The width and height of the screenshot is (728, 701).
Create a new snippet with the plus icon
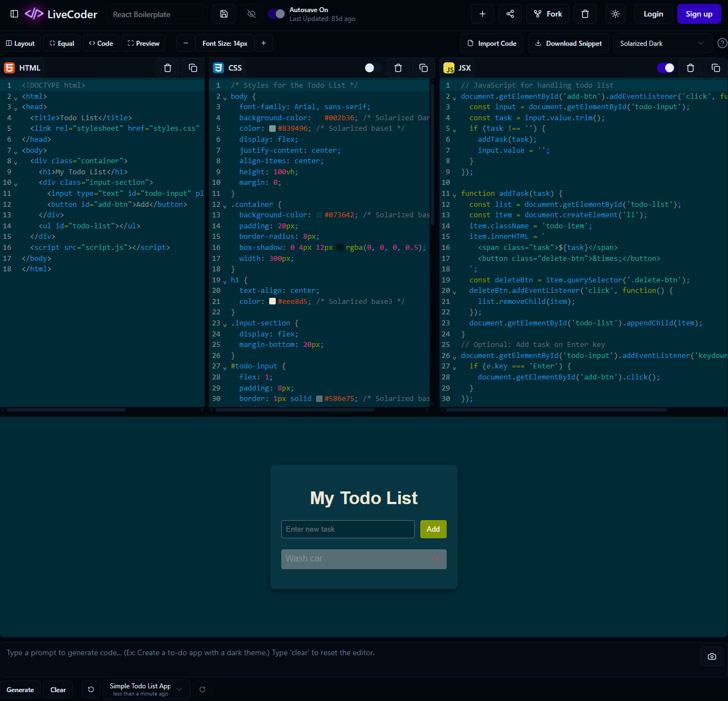click(x=483, y=14)
